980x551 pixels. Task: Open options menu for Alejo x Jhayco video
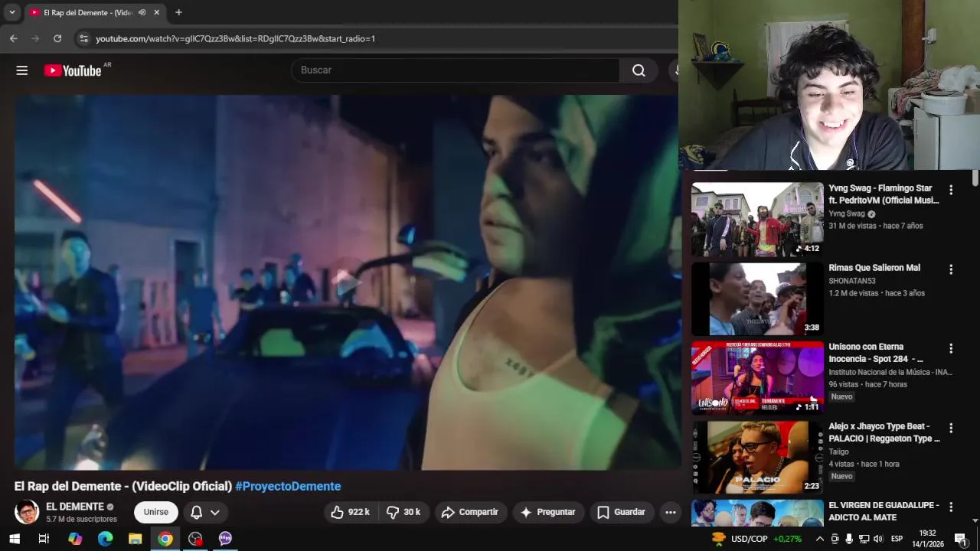click(x=951, y=428)
